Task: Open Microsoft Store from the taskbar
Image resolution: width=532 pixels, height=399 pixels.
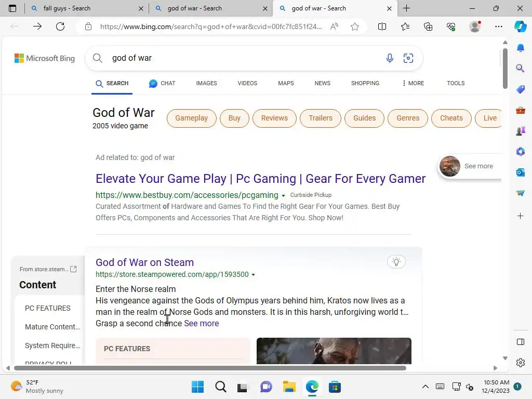Action: click(x=335, y=387)
